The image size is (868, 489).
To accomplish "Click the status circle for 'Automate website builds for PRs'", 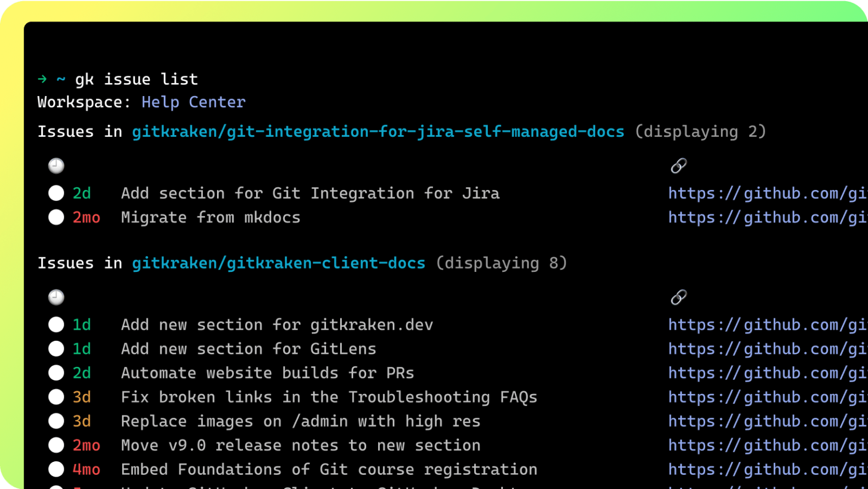I will [56, 373].
